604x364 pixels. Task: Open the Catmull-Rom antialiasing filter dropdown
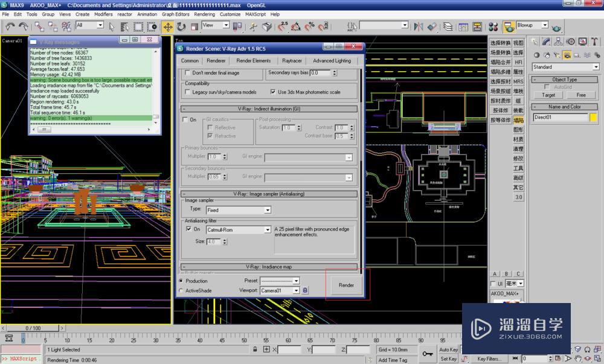[x=266, y=231]
